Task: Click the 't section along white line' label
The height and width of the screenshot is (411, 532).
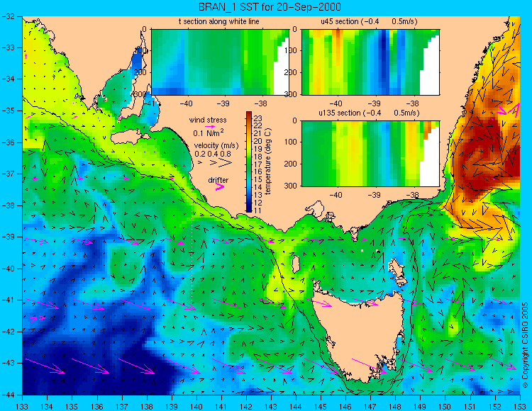Action: (219, 21)
